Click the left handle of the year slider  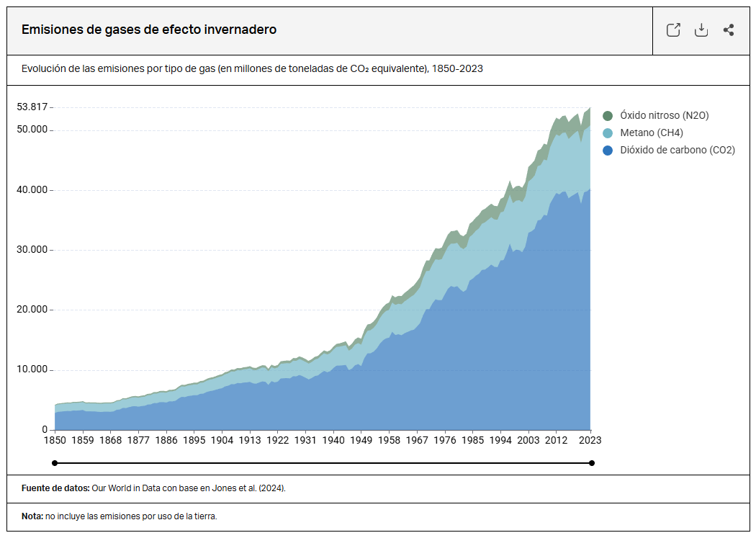[x=55, y=463]
